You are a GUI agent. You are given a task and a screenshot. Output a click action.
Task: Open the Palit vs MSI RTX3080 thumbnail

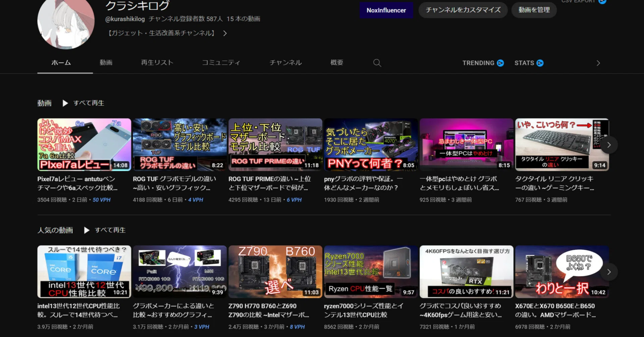[x=180, y=272]
